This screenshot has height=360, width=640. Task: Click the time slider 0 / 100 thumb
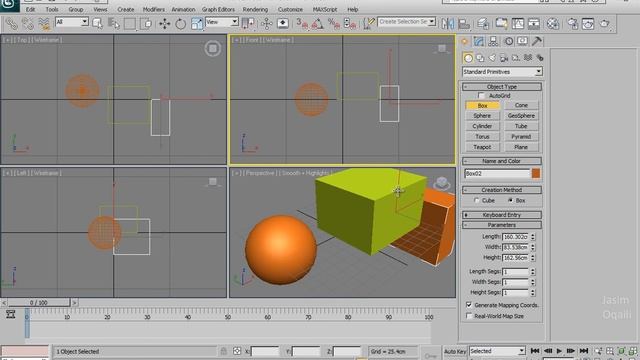[39, 302]
